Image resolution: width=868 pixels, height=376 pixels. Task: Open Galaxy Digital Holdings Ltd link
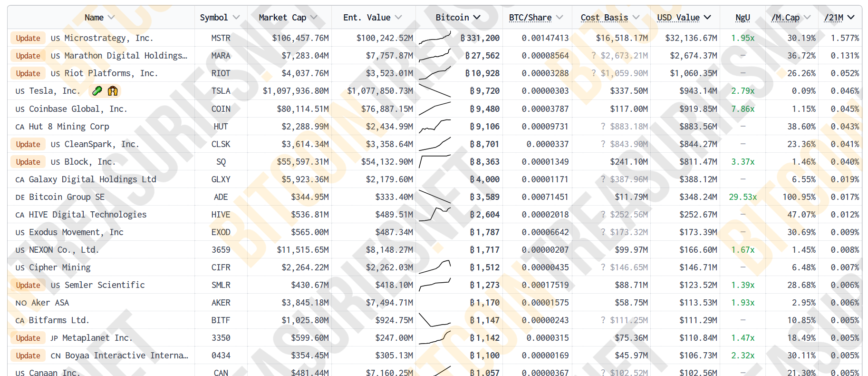[x=93, y=179]
